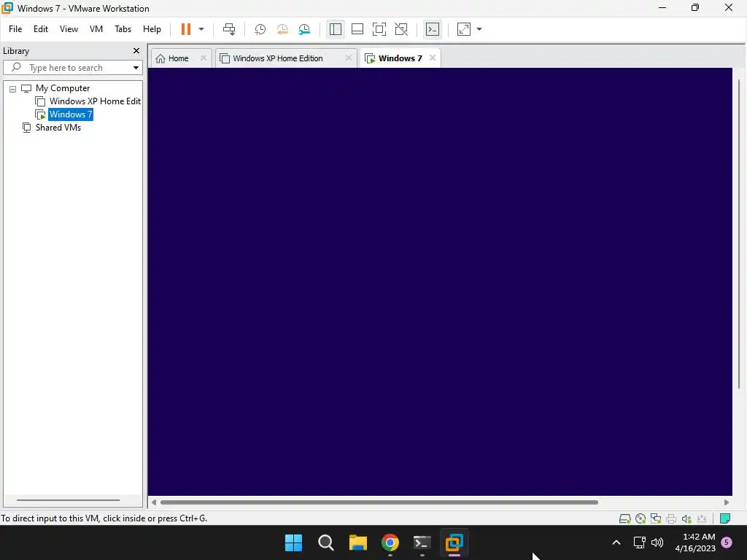747x560 pixels.
Task: Open notifications badge showing 5
Action: coord(727,542)
